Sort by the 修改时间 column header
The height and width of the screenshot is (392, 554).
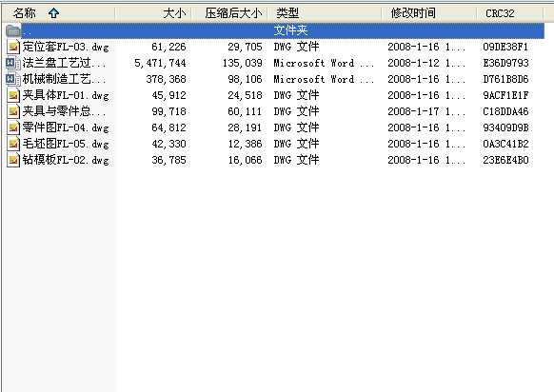[429, 13]
